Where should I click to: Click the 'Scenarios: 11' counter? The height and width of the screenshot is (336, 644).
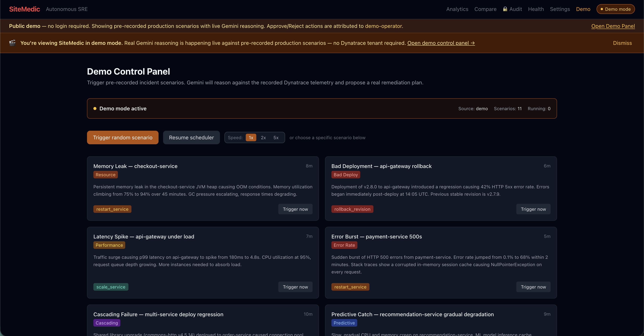[508, 108]
